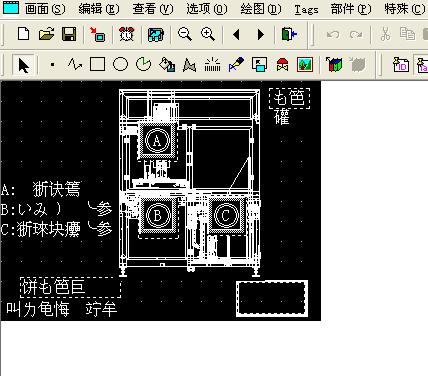
Task: Select the arrow pointer tool
Action: (x=23, y=65)
